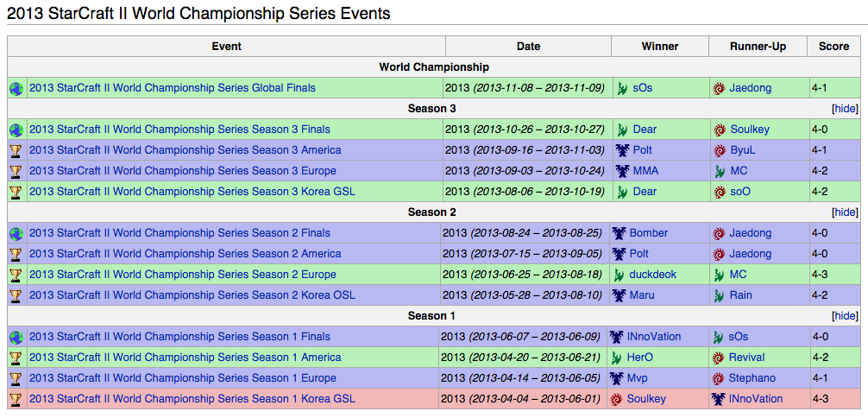Screen dimensions: 868x418
Task: Open the Season 3 Europe event link
Action: [182, 171]
